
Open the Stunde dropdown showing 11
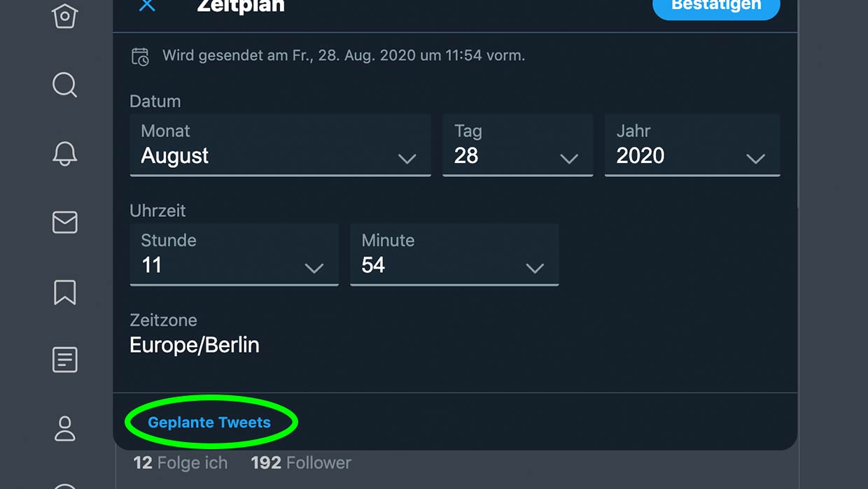(x=234, y=255)
